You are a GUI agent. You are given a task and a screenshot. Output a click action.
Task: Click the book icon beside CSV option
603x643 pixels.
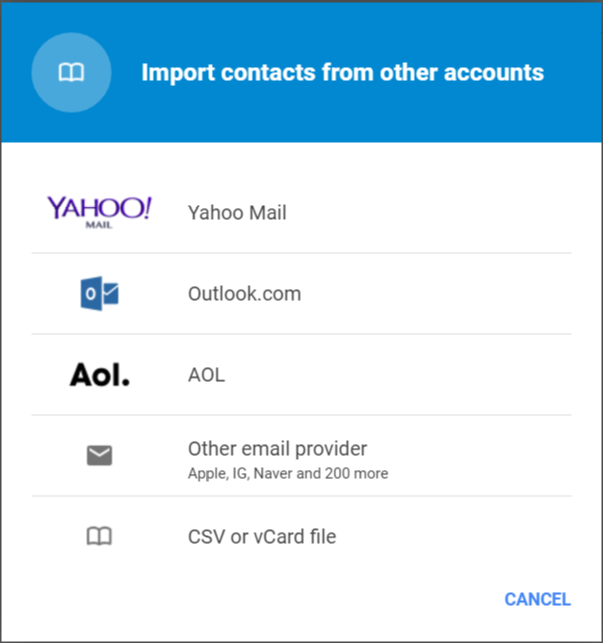coord(99,537)
